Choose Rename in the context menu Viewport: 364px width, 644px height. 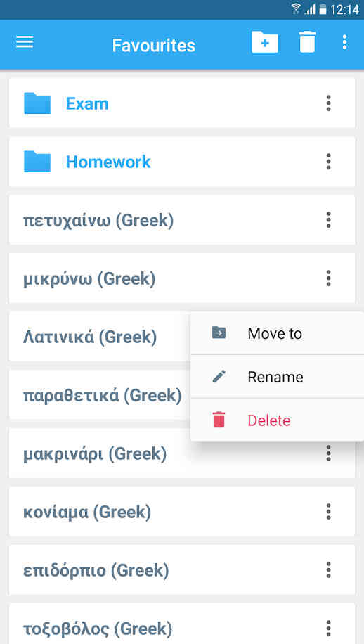tap(278, 377)
